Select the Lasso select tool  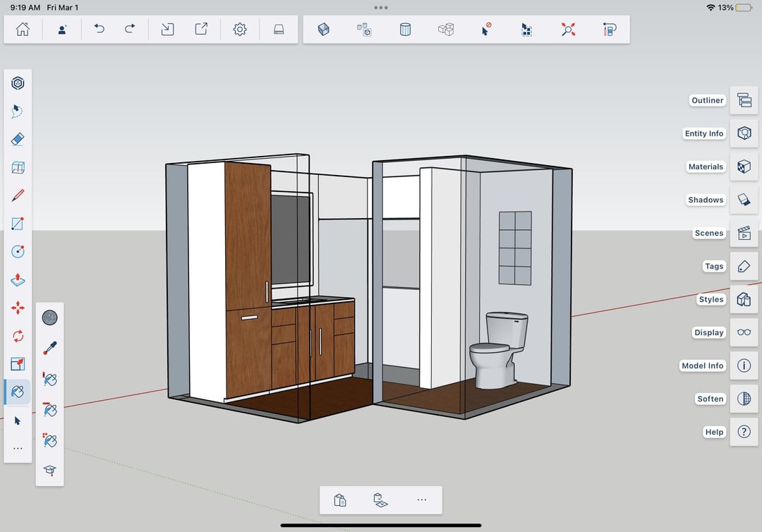point(18,111)
